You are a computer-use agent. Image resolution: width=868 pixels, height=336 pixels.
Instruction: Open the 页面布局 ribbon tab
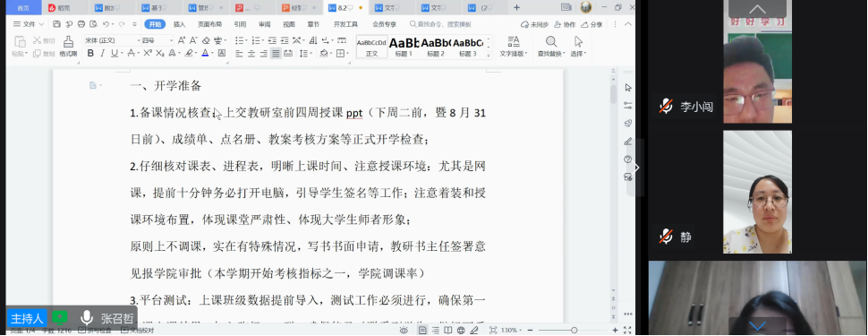(x=209, y=24)
